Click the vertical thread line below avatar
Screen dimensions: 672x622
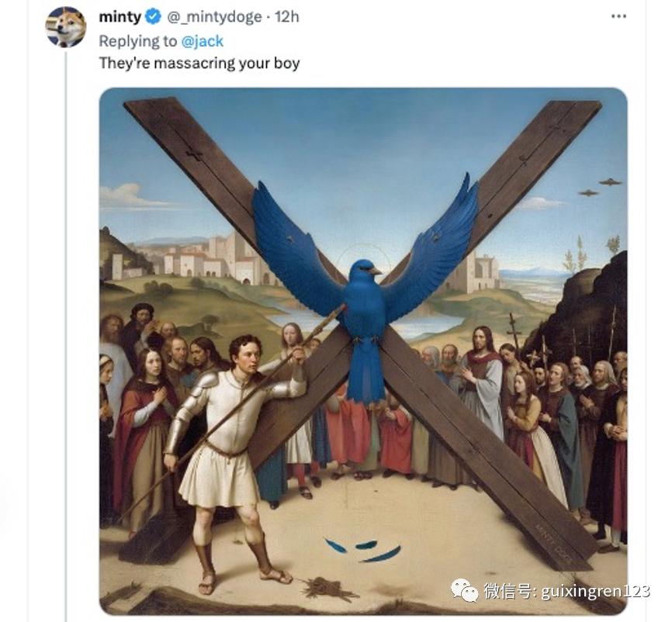tap(66, 310)
